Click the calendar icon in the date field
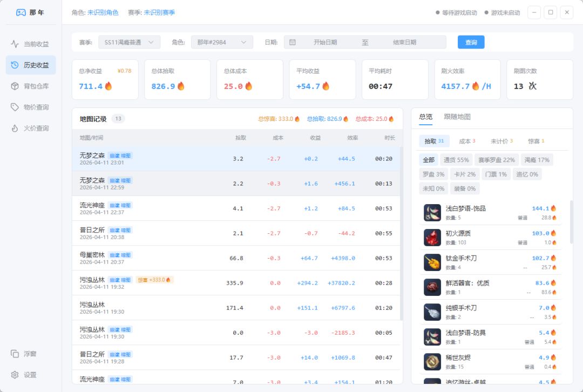Screen dimensions: 583x392 pyautogui.click(x=292, y=43)
